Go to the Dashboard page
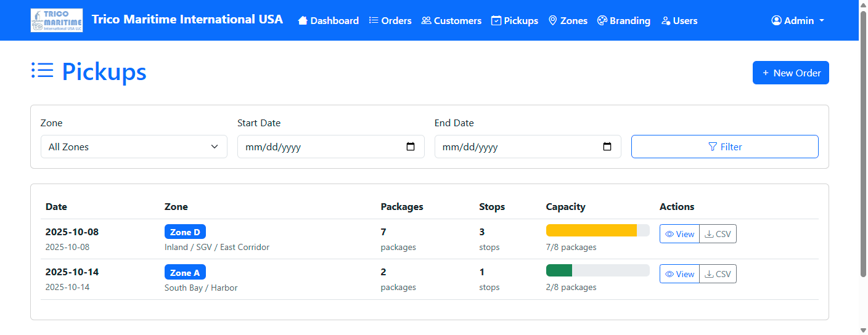The image size is (868, 335). coord(328,21)
